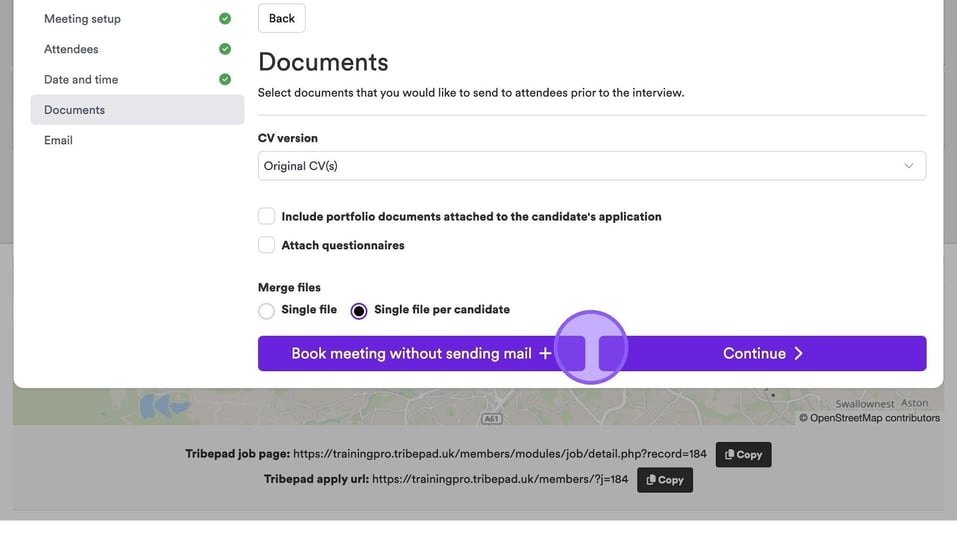
Task: Click the right chevron on Continue button
Action: pos(799,353)
